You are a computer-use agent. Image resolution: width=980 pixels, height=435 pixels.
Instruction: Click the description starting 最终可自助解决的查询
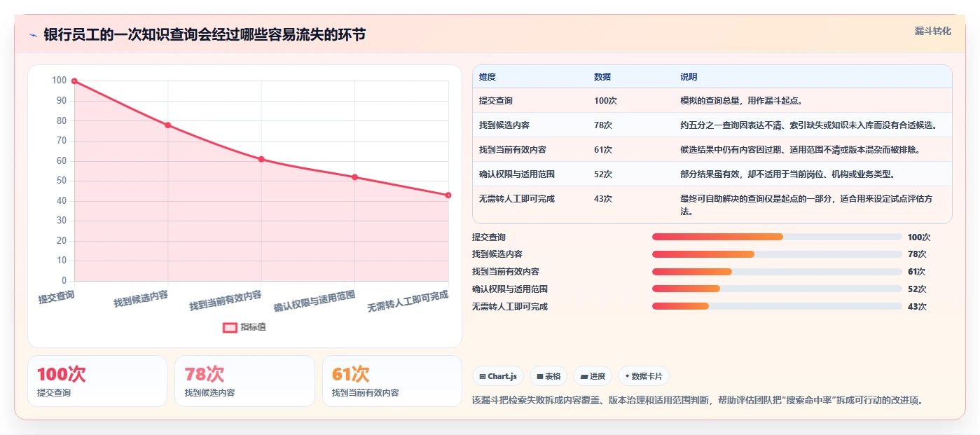806,205
